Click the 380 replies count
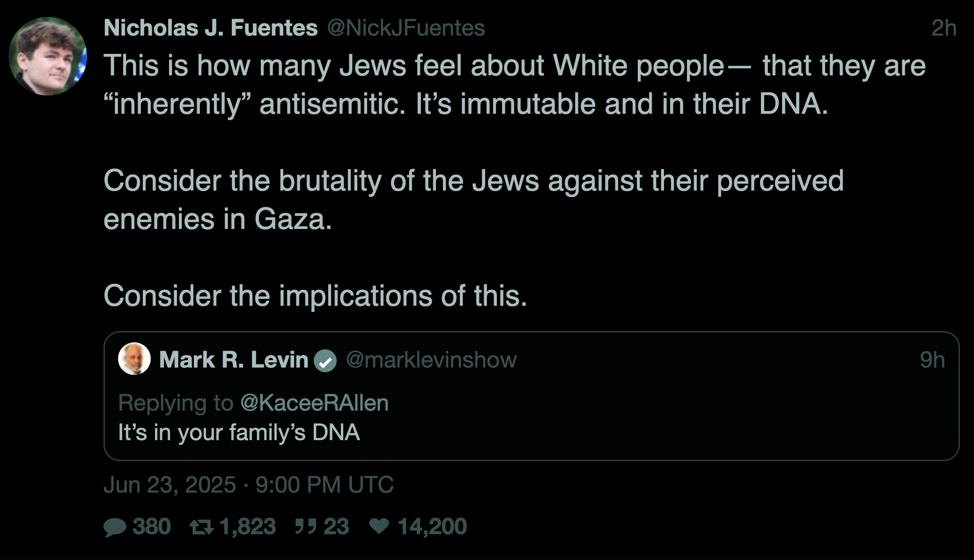The width and height of the screenshot is (974, 560). tap(151, 527)
